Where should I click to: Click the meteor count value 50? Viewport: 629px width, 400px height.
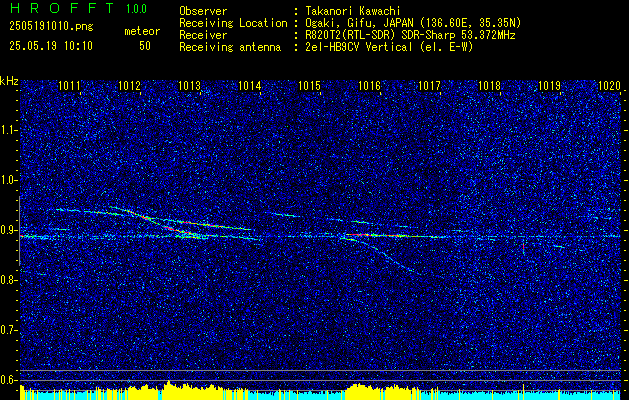[145, 46]
